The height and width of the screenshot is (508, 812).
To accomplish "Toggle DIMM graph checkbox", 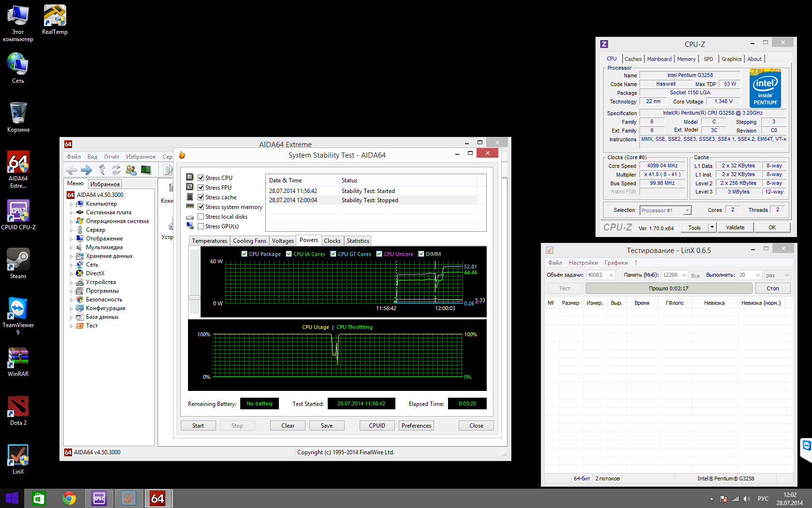I will pyautogui.click(x=421, y=254).
